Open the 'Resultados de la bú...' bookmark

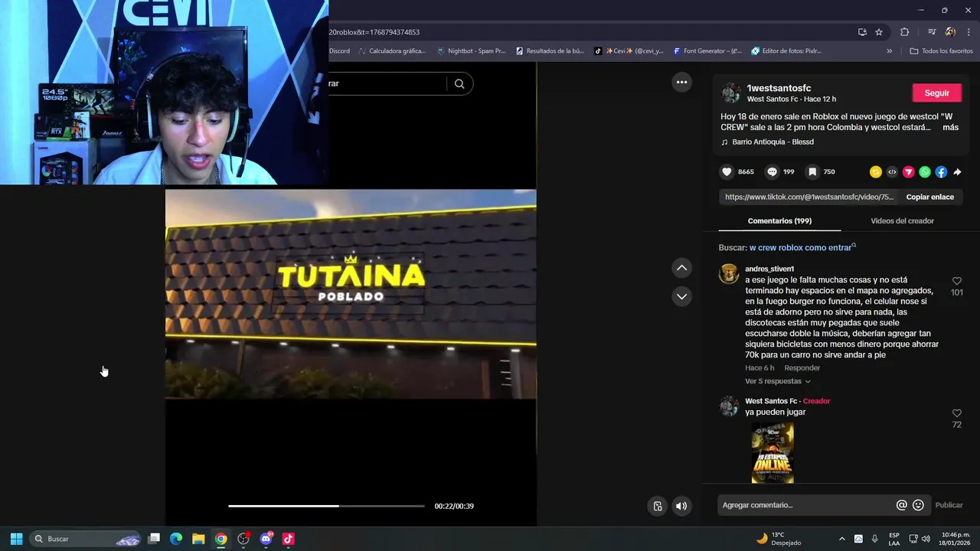click(550, 51)
